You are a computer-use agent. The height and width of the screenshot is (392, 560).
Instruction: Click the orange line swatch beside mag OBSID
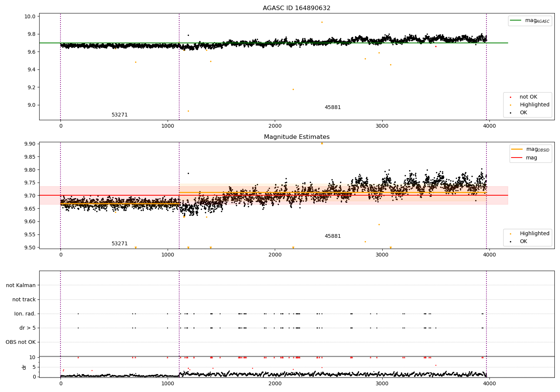517,149
